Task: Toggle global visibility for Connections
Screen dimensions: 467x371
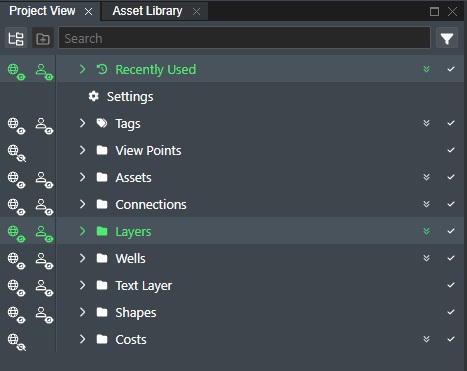Action: (16, 207)
